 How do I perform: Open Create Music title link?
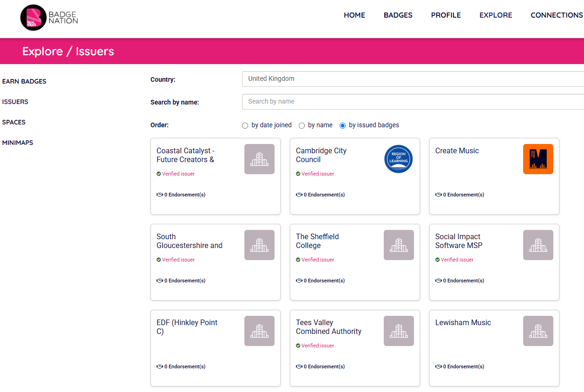(x=457, y=151)
